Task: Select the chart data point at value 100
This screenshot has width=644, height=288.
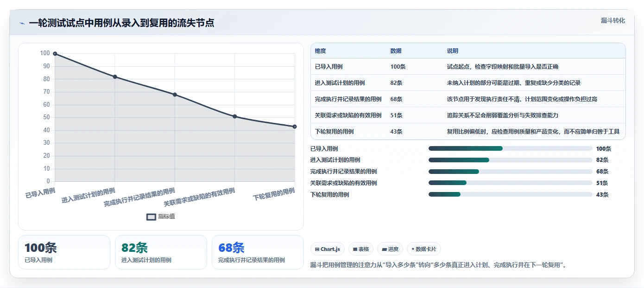Action: point(55,54)
